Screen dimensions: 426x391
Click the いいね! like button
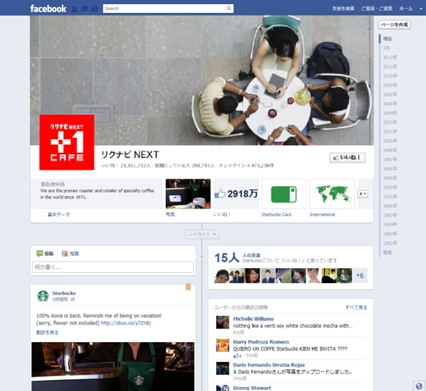(347, 158)
